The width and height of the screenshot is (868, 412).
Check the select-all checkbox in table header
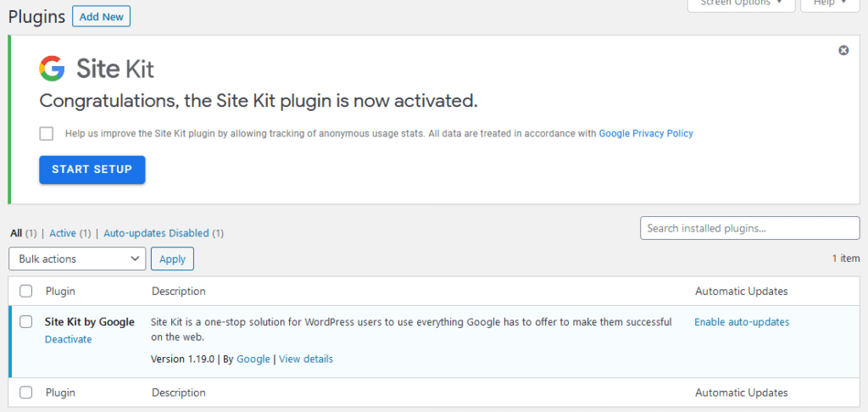26,291
